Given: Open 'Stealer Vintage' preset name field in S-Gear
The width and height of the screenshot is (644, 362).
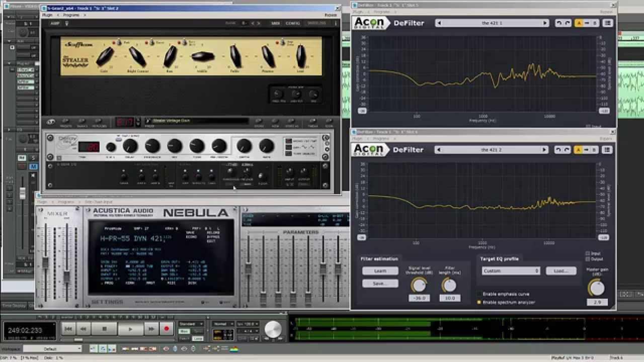Looking at the screenshot, I should click(x=196, y=121).
